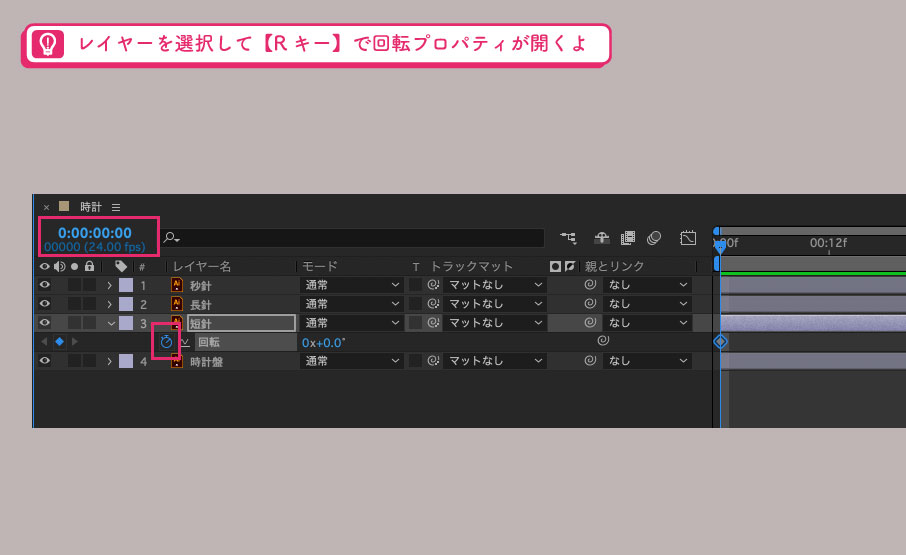The image size is (906, 555).
Task: Open track matte dropdown for 秒針
Action: click(x=495, y=285)
